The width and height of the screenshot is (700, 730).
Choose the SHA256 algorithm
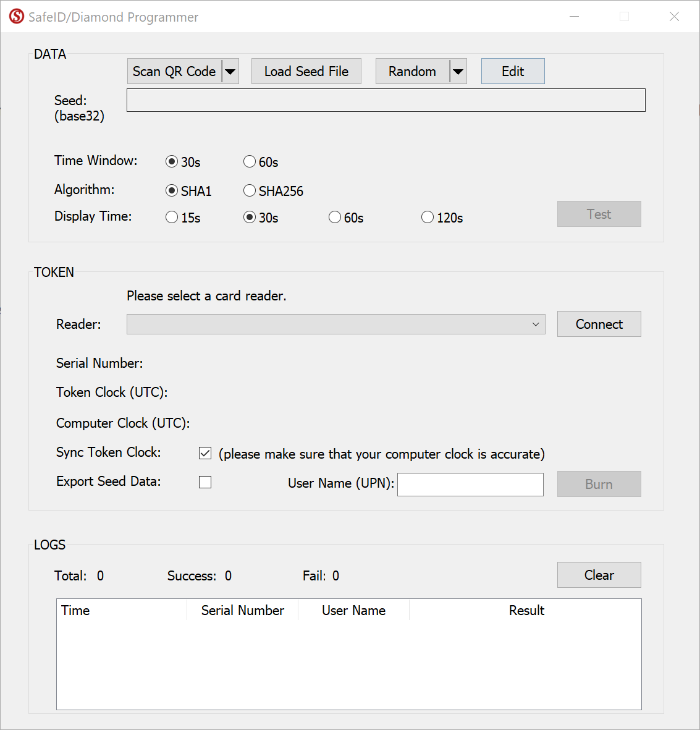[250, 191]
